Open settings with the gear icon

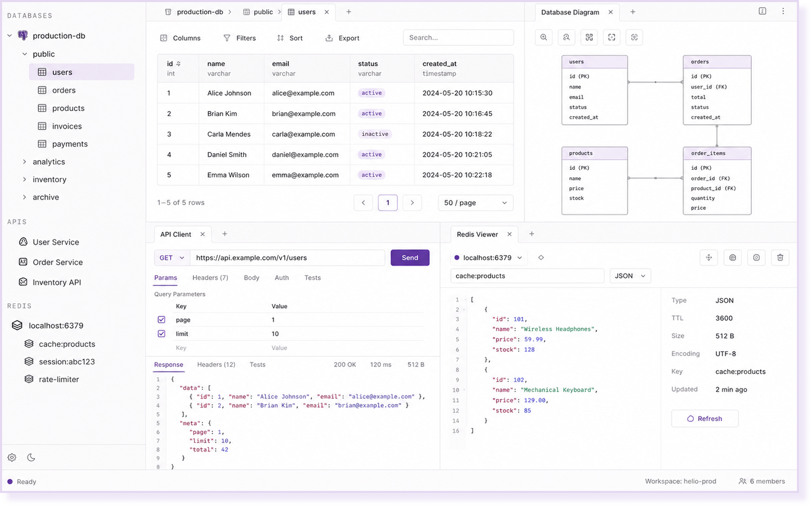12,457
